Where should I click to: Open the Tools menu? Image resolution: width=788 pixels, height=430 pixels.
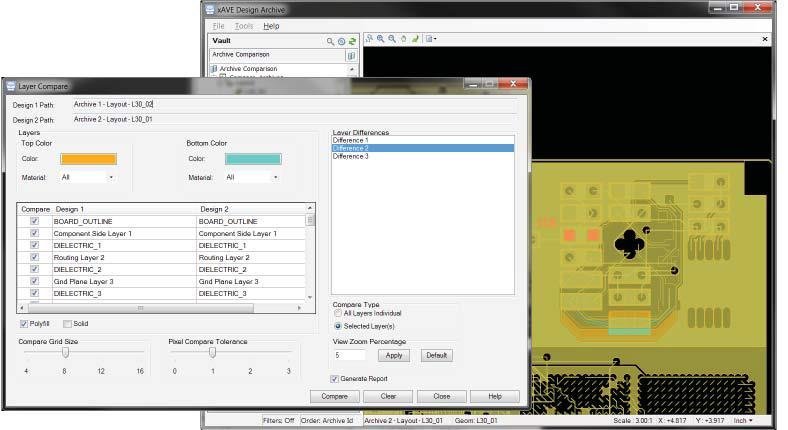(244, 26)
